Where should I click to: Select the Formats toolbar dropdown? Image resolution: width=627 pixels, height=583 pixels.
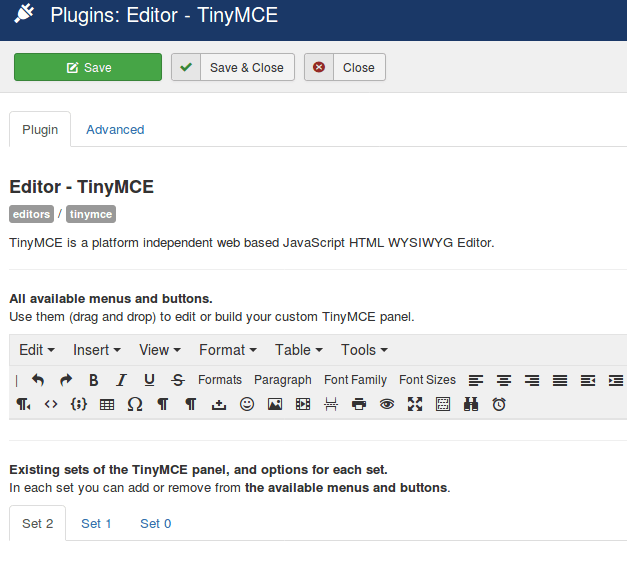coord(220,380)
